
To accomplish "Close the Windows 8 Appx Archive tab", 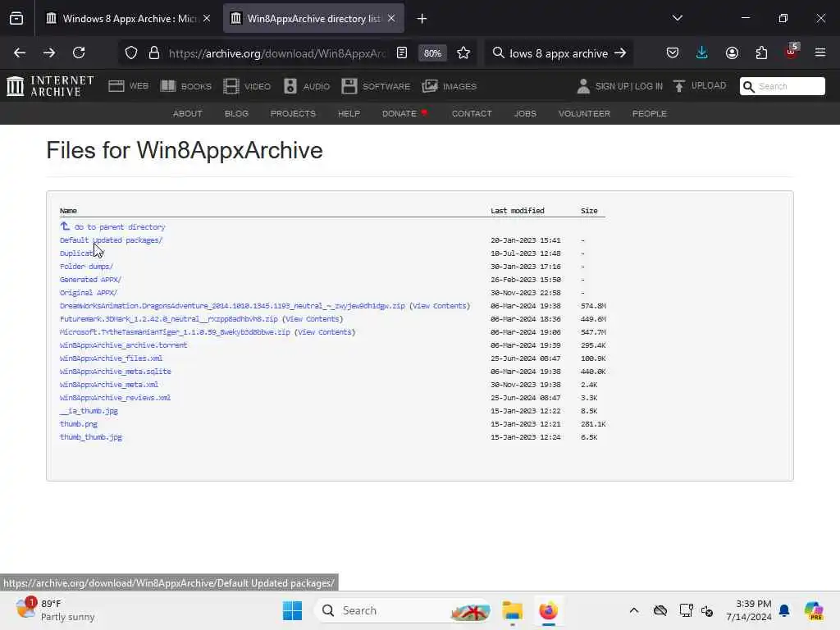I will [207, 19].
